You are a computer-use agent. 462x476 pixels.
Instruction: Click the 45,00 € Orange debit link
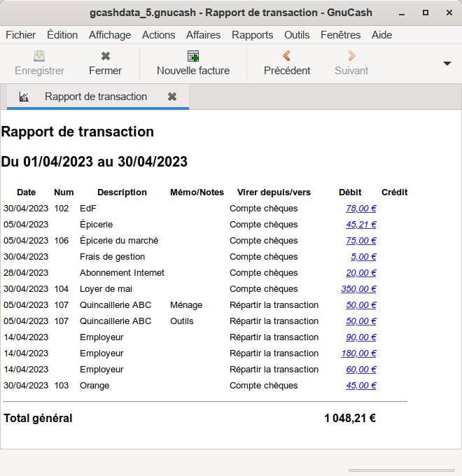click(x=361, y=386)
